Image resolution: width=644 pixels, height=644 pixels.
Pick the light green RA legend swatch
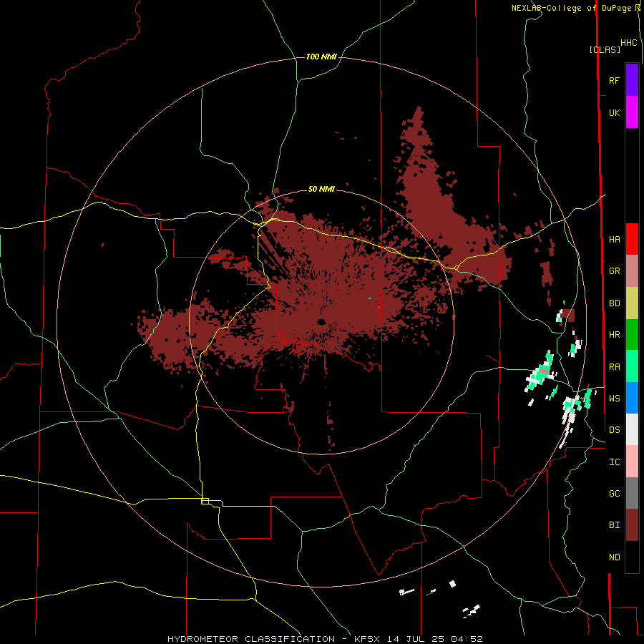632,366
